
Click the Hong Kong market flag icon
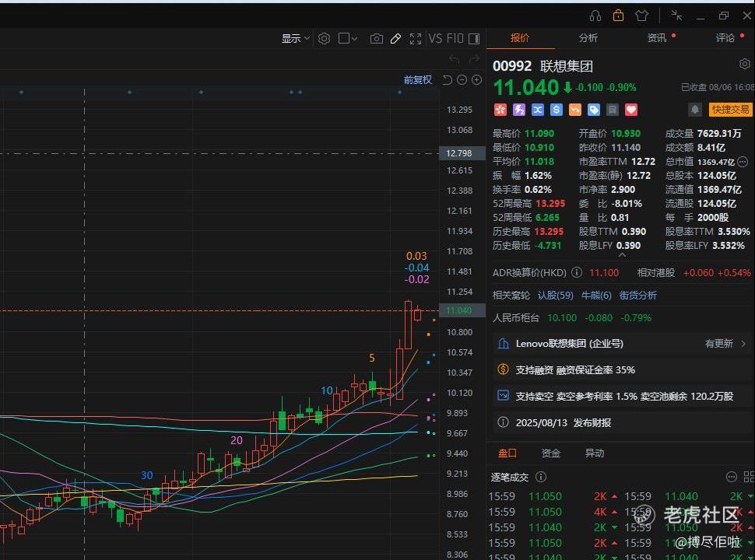pos(500,110)
